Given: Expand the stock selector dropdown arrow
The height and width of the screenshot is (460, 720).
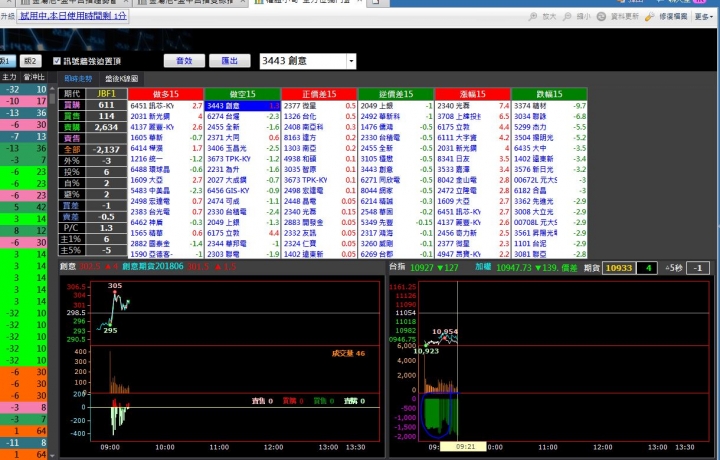Looking at the screenshot, I should (x=351, y=61).
